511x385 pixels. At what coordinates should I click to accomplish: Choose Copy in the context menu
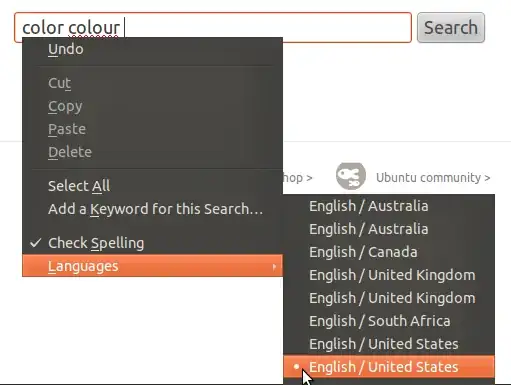tap(152, 106)
